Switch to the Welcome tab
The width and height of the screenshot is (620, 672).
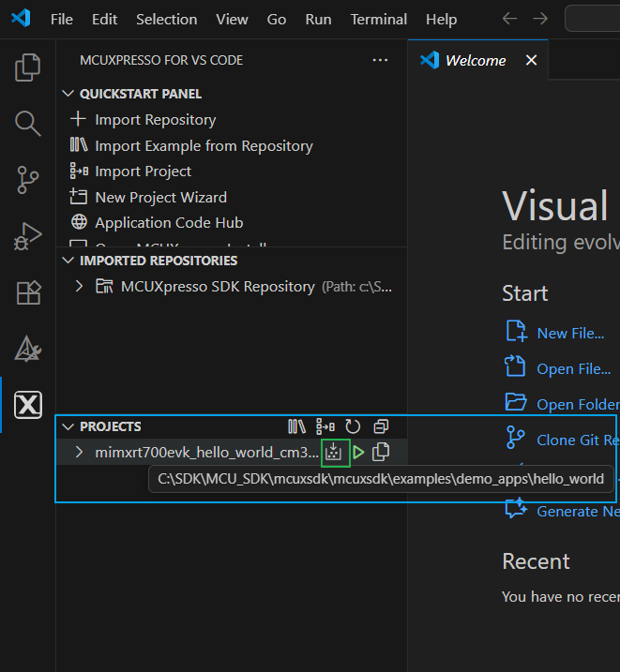tap(476, 60)
